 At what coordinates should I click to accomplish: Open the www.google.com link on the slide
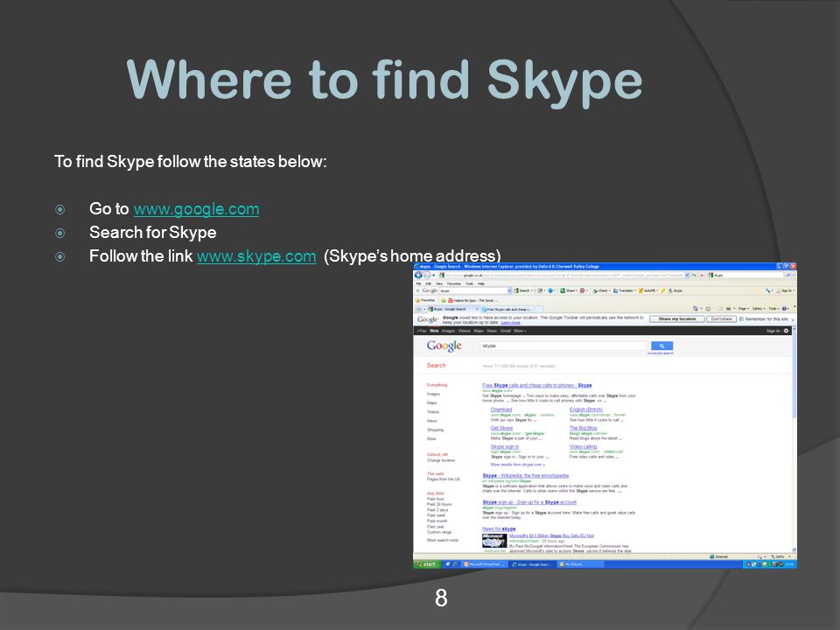point(196,209)
